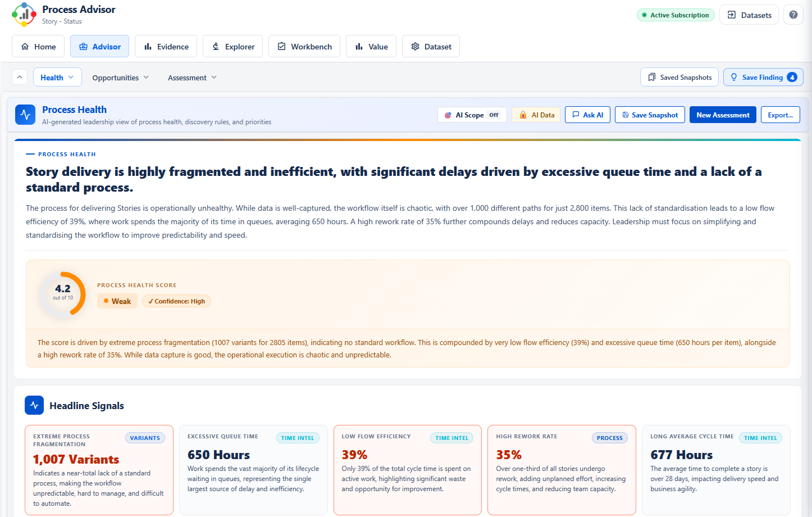The width and height of the screenshot is (812, 517).
Task: Click the count badge on Save Finding
Action: [792, 77]
